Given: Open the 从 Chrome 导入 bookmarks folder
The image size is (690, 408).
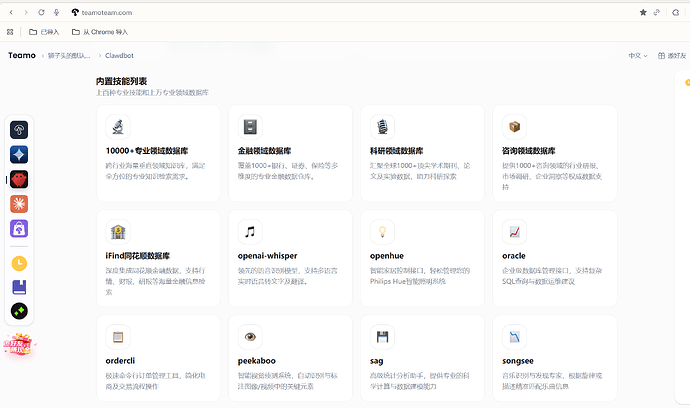Looking at the screenshot, I should (100, 32).
